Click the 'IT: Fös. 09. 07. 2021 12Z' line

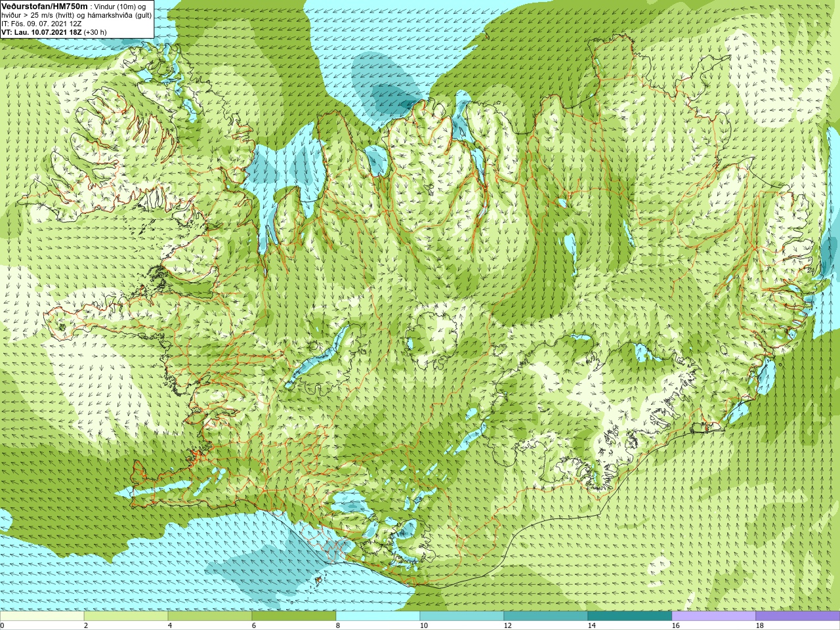point(41,24)
